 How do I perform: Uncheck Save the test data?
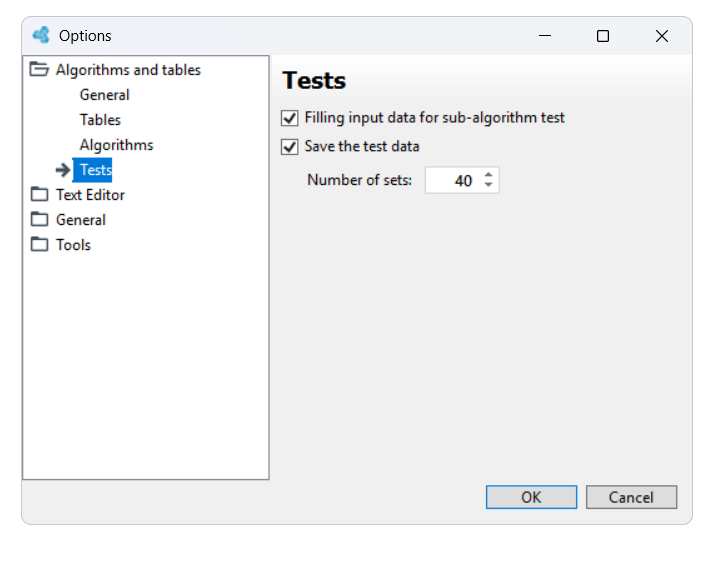(290, 147)
